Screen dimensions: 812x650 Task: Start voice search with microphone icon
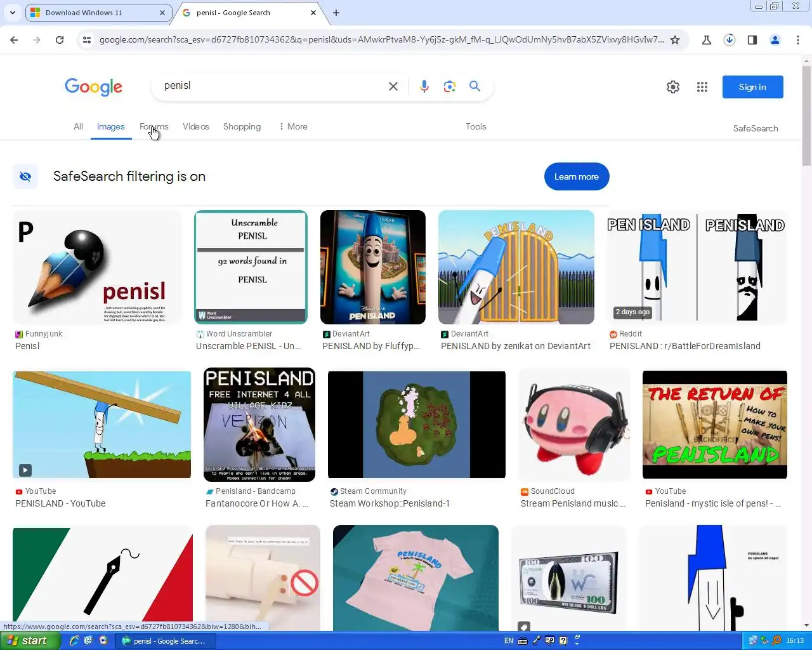click(424, 86)
